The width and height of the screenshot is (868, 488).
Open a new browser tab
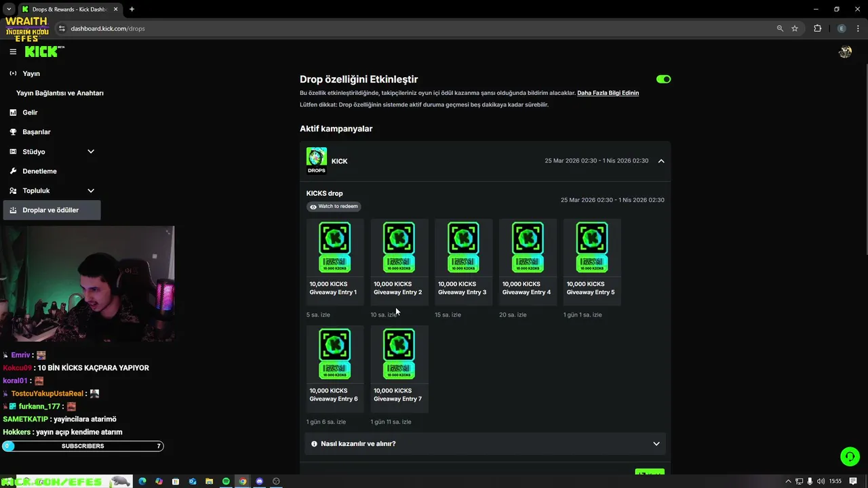coord(132,9)
